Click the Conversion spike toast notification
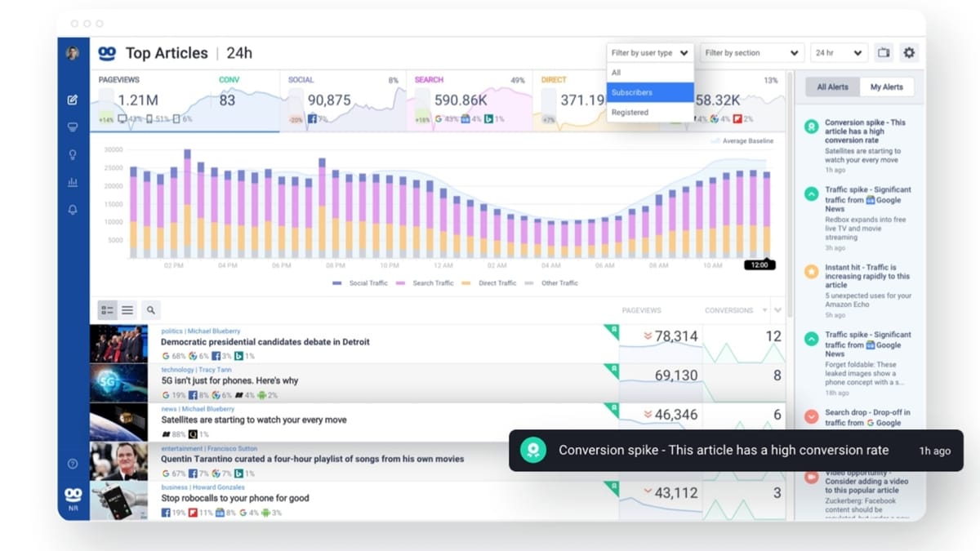Image resolution: width=980 pixels, height=551 pixels. point(736,451)
